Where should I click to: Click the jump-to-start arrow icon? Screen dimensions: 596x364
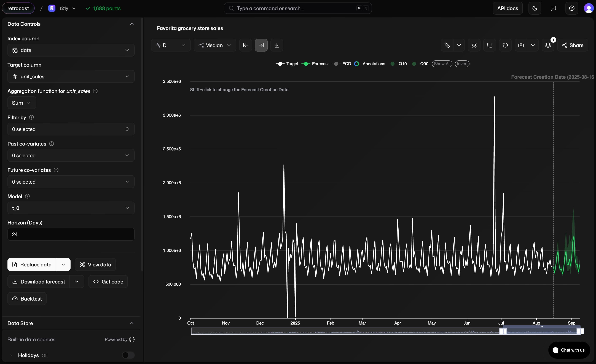[x=245, y=45]
